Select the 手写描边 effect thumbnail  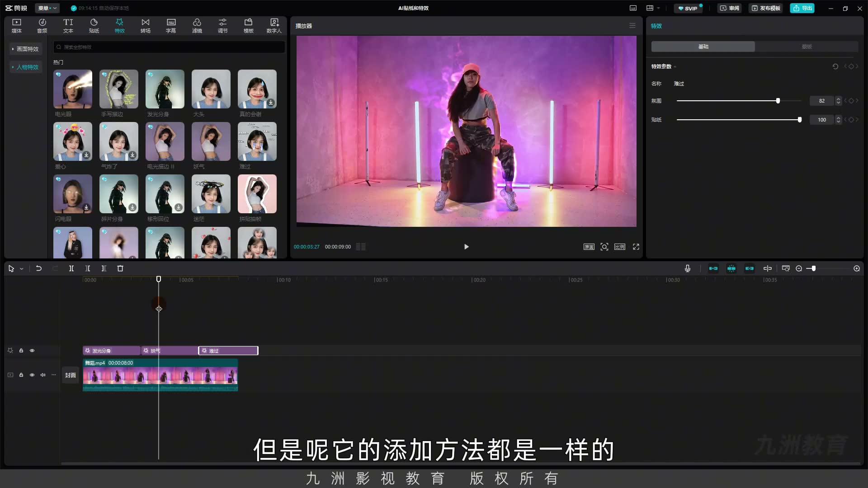(x=119, y=89)
